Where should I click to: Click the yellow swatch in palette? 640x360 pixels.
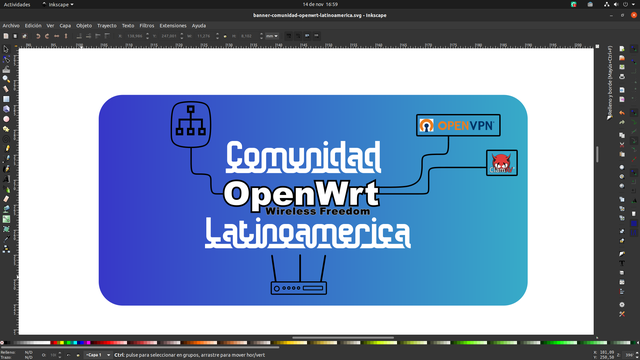tap(62, 343)
